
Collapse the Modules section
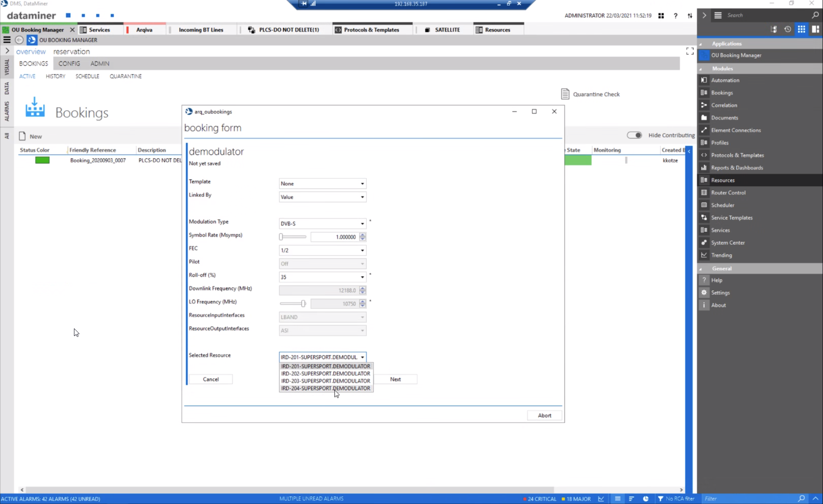tap(700, 69)
